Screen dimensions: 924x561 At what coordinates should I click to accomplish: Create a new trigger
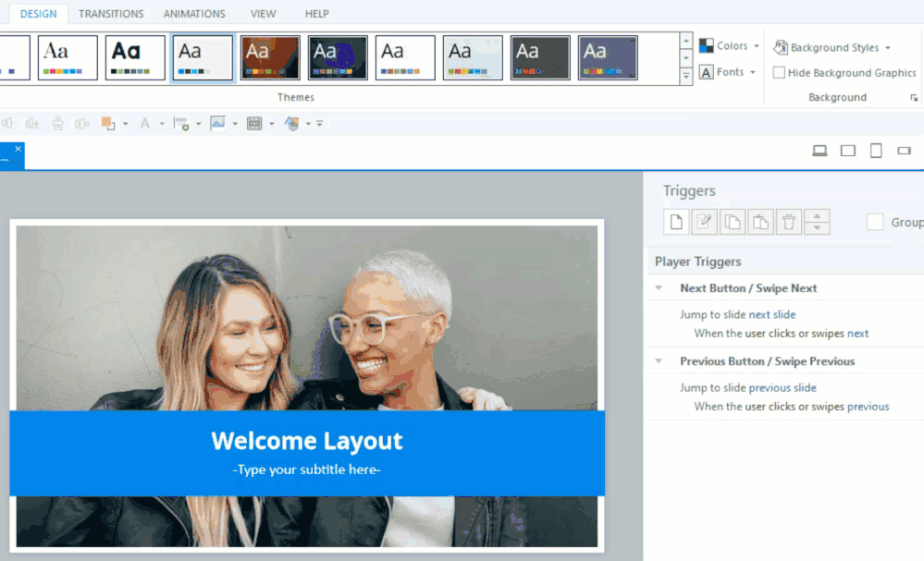pos(676,222)
